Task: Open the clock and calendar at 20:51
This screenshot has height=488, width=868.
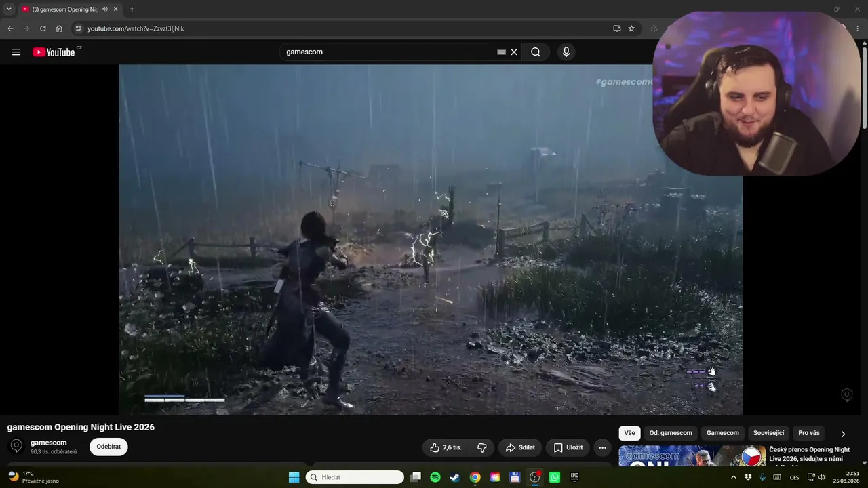Action: pyautogui.click(x=847, y=477)
